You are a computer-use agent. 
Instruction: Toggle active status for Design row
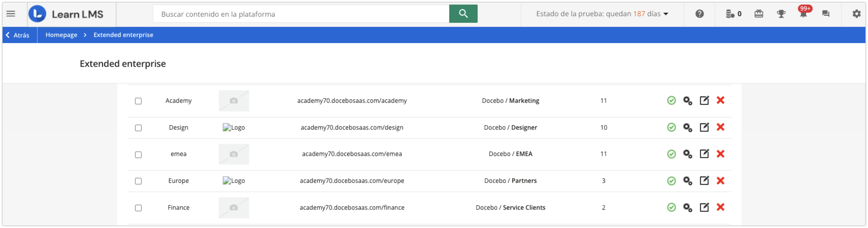coord(671,127)
